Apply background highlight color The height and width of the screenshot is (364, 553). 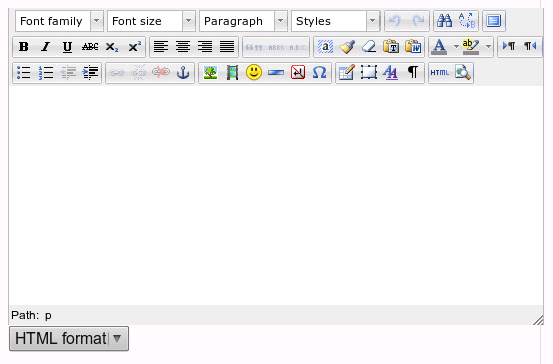tap(471, 47)
